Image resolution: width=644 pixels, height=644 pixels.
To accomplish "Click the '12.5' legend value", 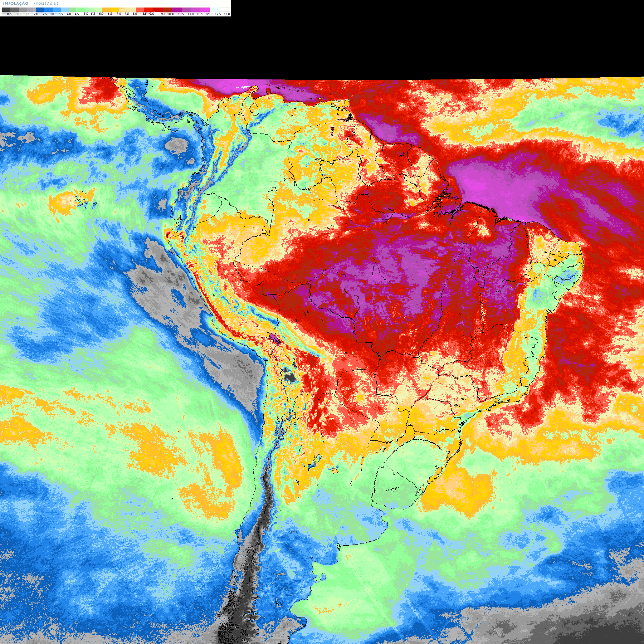I will click(218, 14).
